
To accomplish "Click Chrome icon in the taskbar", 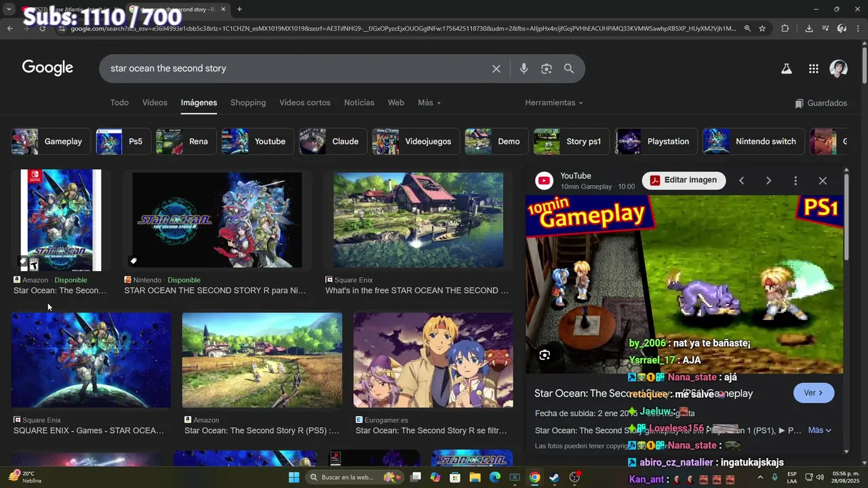I will pos(534,477).
